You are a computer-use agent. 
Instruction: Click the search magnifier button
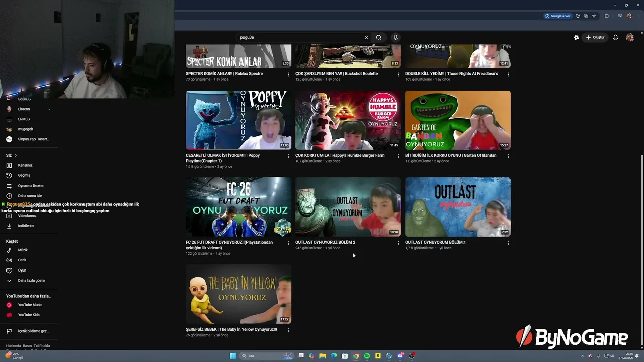[x=379, y=37]
